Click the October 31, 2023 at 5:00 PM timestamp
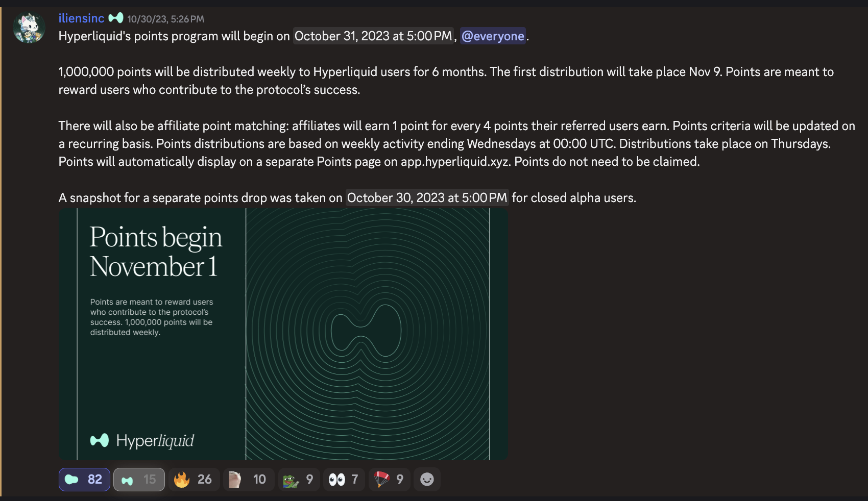Image resolution: width=868 pixels, height=501 pixels. pyautogui.click(x=373, y=36)
